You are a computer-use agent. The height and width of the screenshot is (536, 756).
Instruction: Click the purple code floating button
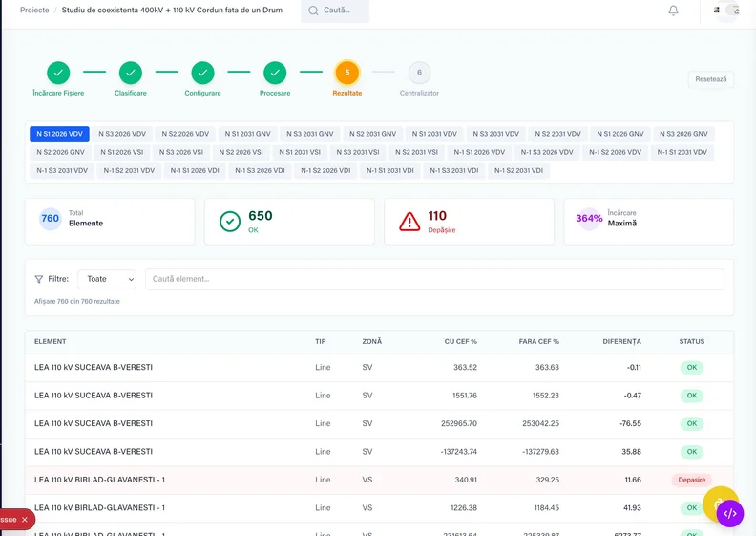(x=729, y=513)
